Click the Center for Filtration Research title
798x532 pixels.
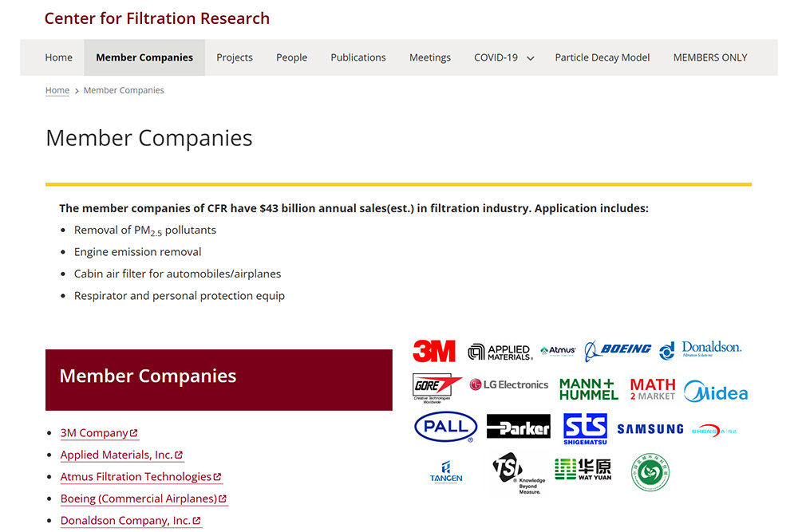157,18
